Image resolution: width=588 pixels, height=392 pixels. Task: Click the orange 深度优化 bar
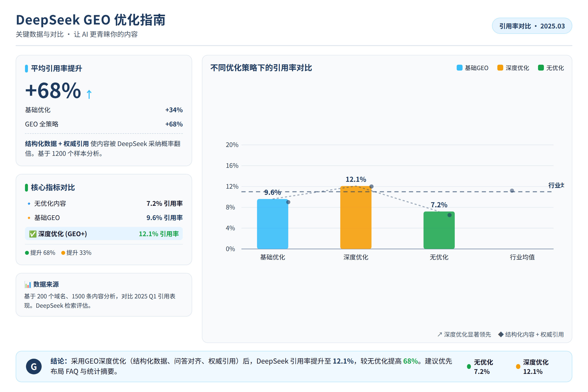(356, 218)
